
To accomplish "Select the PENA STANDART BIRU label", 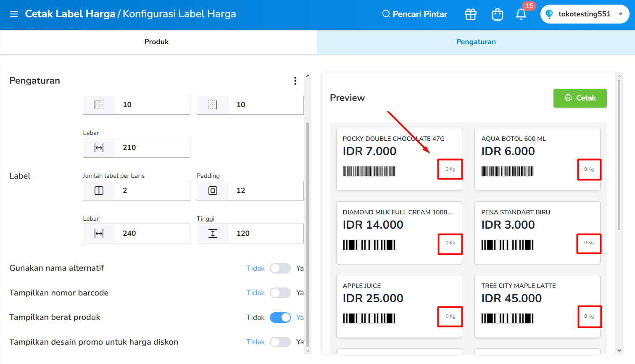I will coord(538,233).
